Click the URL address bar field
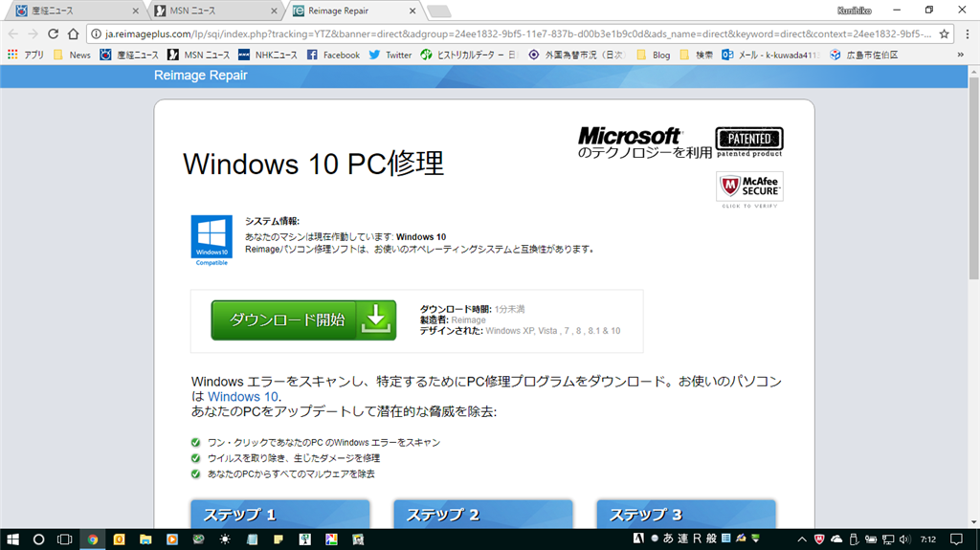 (519, 33)
